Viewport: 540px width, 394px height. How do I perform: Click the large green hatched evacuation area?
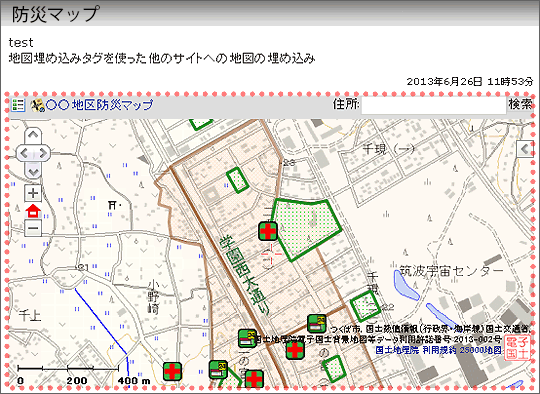pos(308,228)
